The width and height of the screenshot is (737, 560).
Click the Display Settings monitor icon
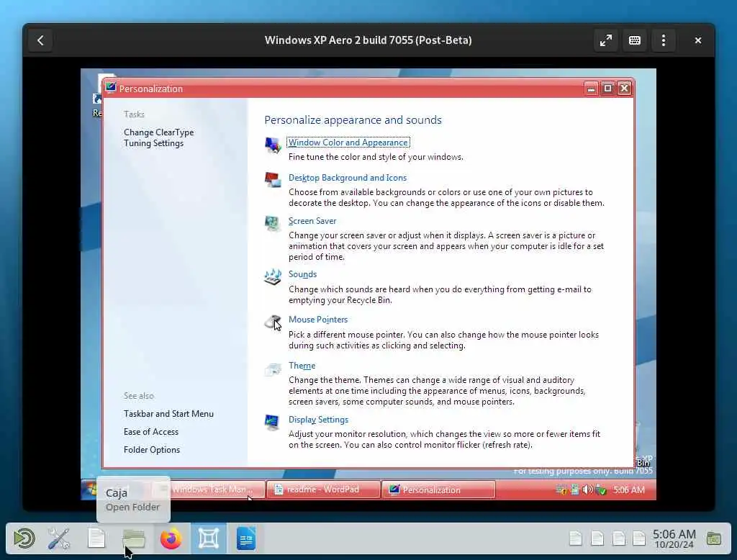click(x=273, y=422)
